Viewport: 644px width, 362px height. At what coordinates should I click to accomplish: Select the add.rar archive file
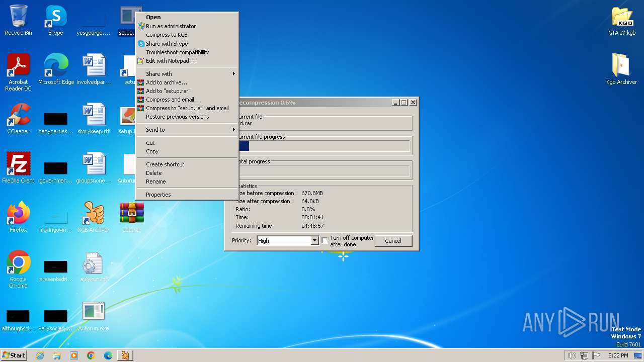[131, 217]
